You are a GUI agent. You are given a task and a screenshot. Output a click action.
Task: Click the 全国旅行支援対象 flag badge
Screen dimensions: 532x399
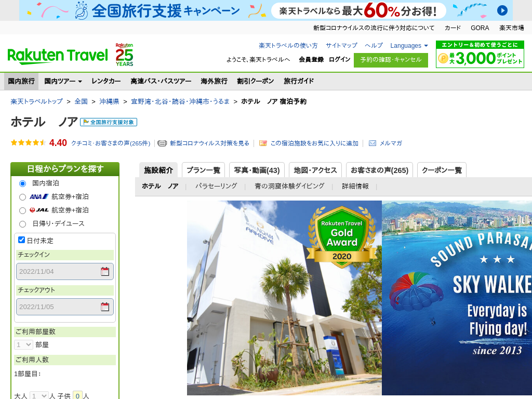[x=109, y=122]
